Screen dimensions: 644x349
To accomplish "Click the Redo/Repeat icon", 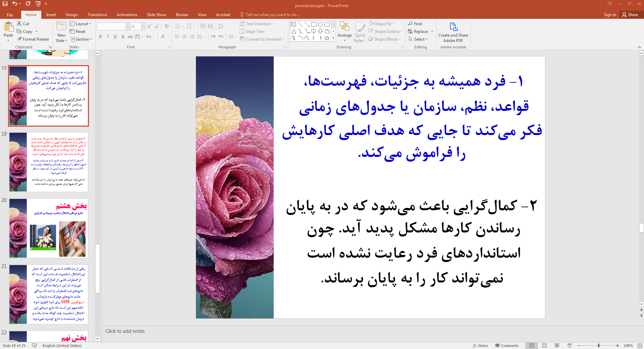I will coord(28,4).
